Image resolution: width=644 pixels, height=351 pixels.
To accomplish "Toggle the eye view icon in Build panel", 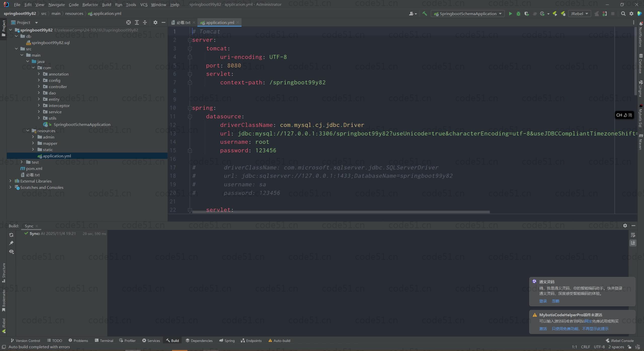I will (11, 252).
